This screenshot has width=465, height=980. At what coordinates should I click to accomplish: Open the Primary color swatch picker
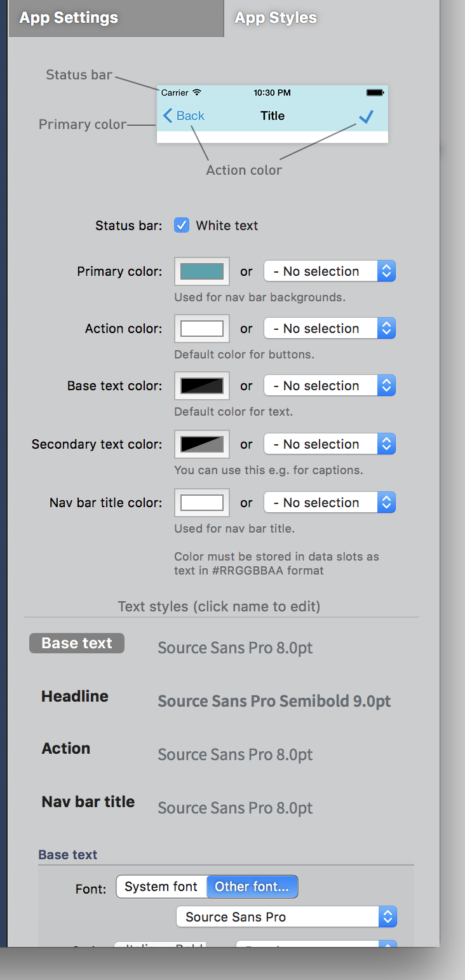(x=202, y=271)
